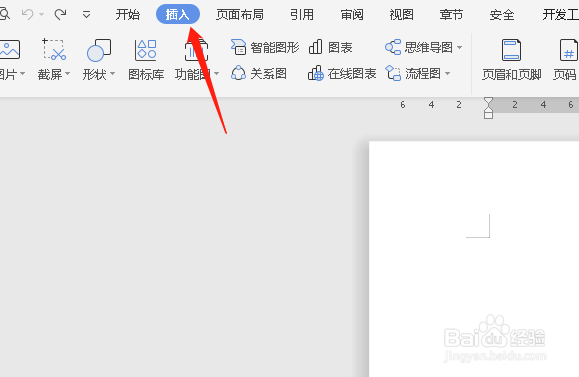
Task: Insert a 智能图形 smart graphic
Action: 265,47
